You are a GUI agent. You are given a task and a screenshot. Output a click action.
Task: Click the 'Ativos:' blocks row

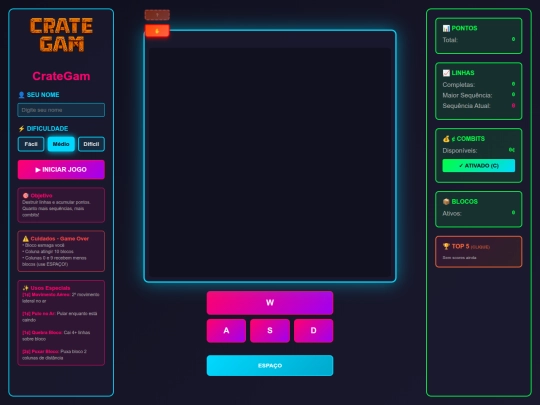coord(479,214)
